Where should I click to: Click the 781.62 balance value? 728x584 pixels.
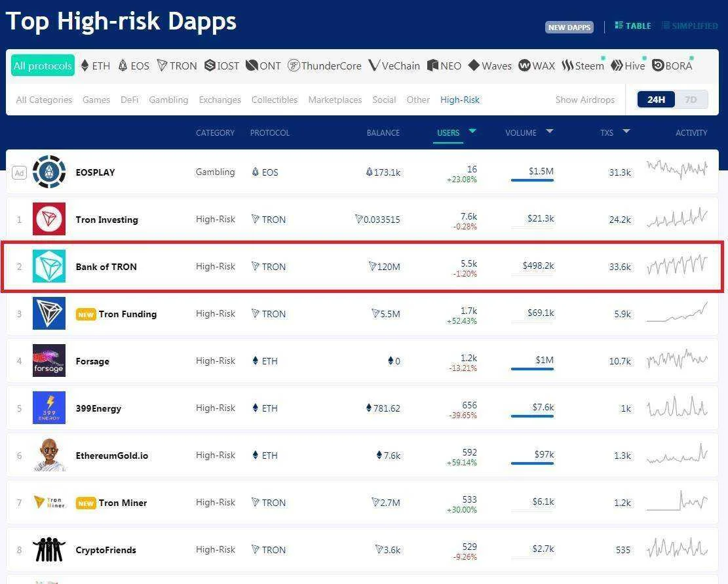click(x=383, y=408)
